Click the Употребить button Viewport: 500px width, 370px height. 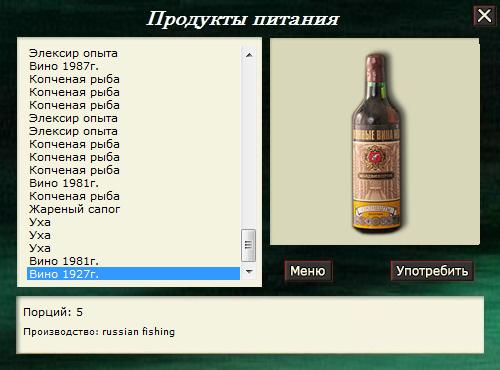pos(432,271)
